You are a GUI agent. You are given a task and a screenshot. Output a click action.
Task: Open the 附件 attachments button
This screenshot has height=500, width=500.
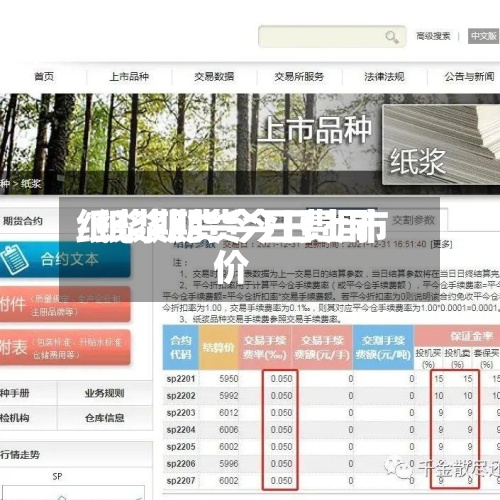[x=65, y=304]
